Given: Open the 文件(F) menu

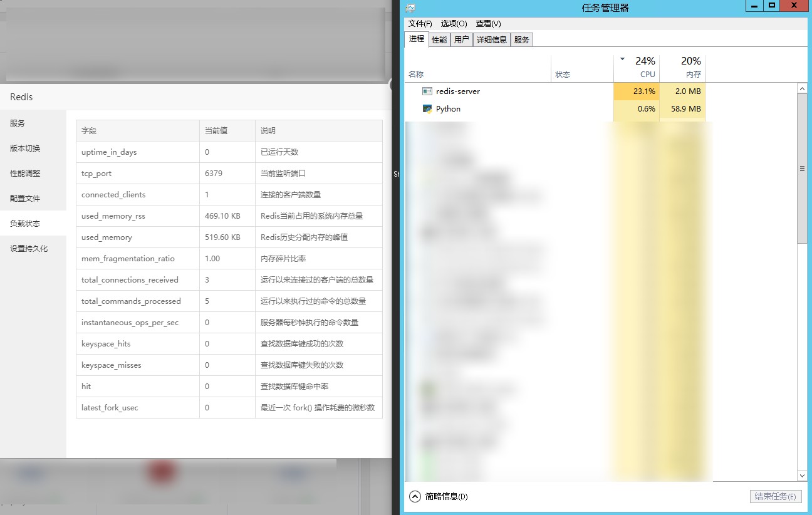Looking at the screenshot, I should tap(420, 24).
